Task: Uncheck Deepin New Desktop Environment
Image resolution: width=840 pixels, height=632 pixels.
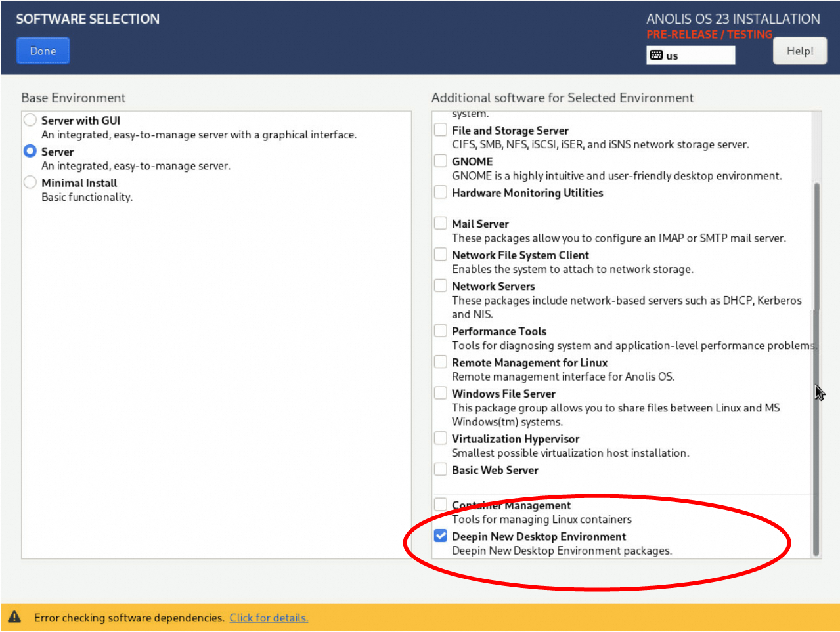Action: click(441, 536)
